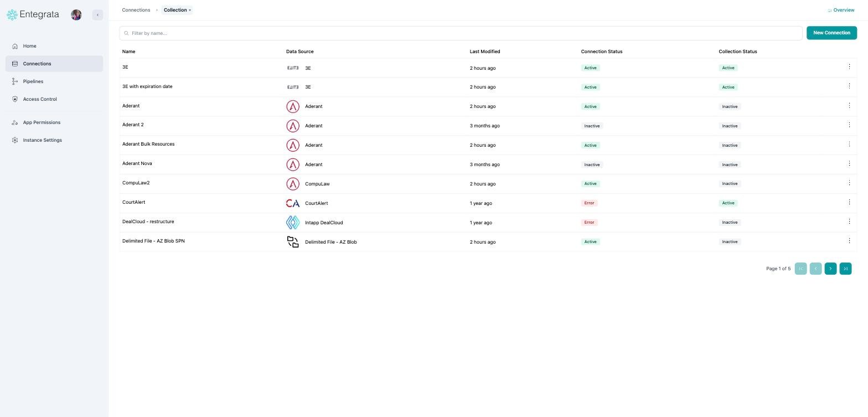The image size is (868, 417).
Task: Click the Access Control shield icon
Action: click(15, 99)
